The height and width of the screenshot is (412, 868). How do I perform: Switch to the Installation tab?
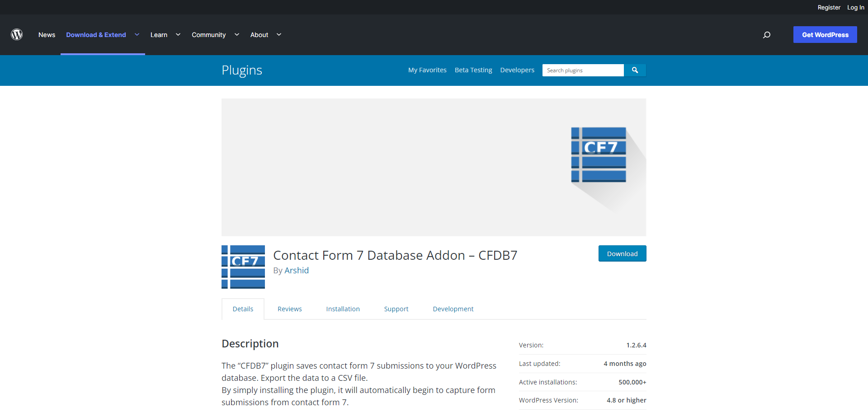coord(343,309)
